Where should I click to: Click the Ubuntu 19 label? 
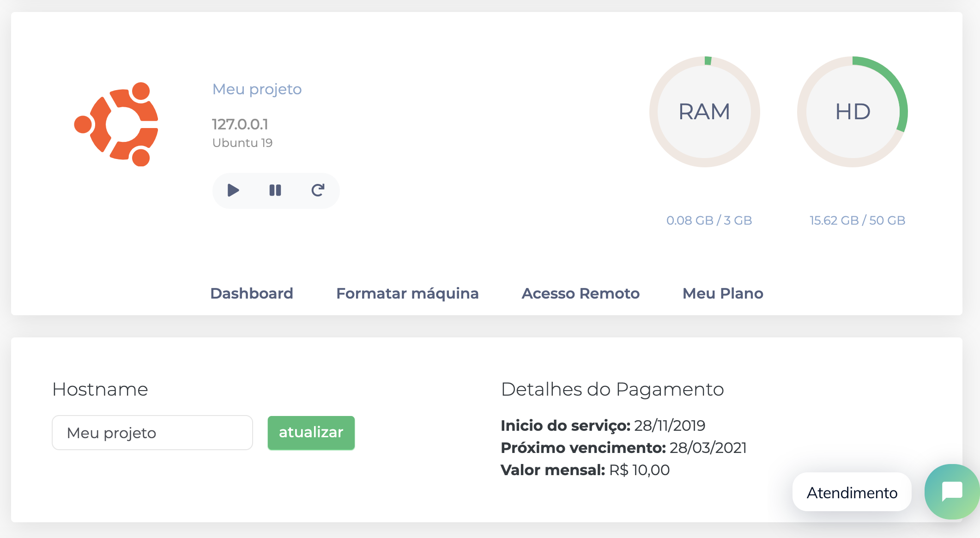pos(242,143)
